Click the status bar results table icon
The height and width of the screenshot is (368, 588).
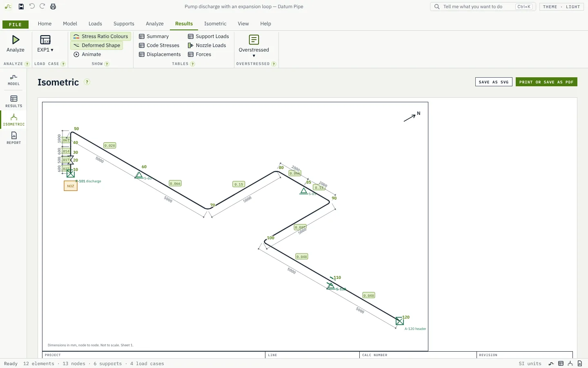pos(561,364)
